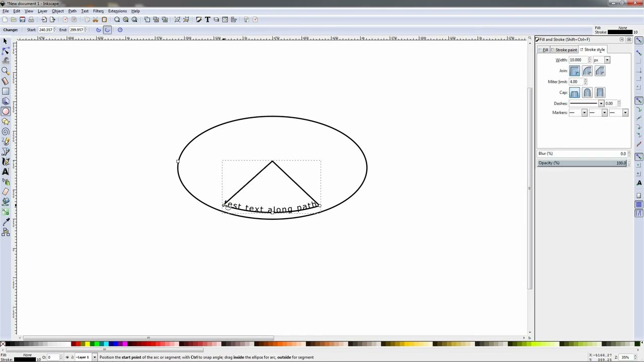Open the layer selector dropdown in status bar

[94, 357]
